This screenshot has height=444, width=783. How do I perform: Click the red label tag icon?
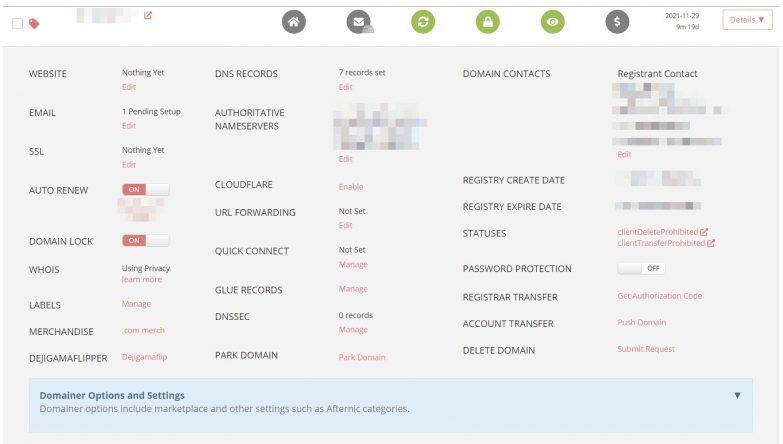34,24
